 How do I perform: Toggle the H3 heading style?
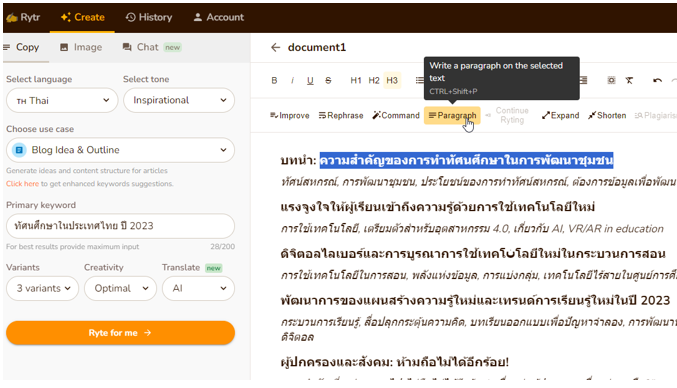pyautogui.click(x=392, y=80)
